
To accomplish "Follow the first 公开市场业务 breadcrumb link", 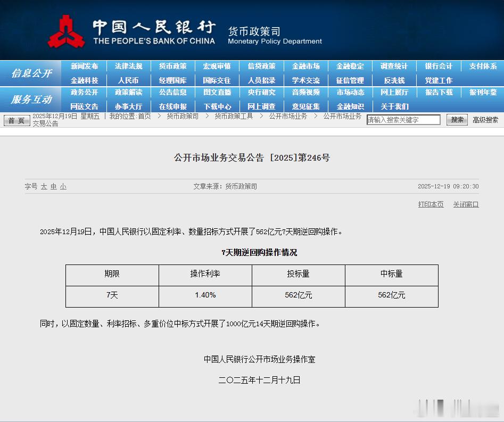I will tap(288, 116).
